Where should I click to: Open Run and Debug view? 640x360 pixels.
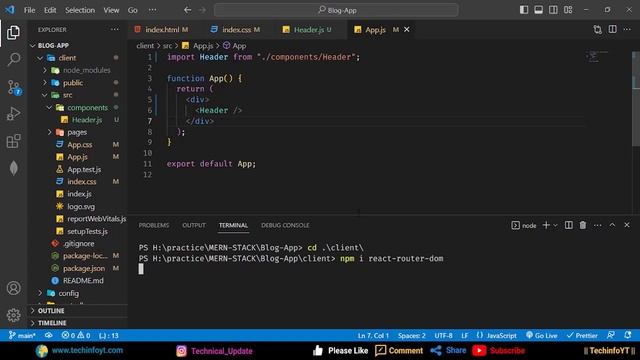click(13, 114)
